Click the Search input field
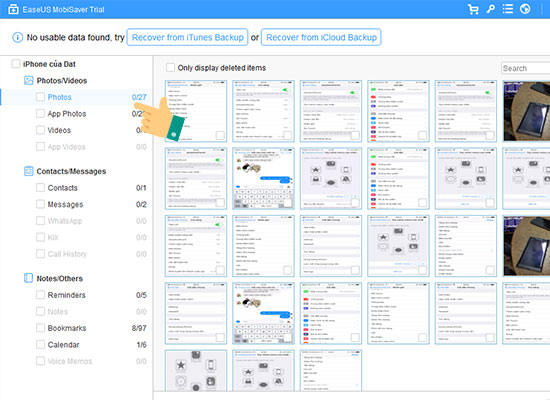The image size is (550, 400). click(525, 68)
